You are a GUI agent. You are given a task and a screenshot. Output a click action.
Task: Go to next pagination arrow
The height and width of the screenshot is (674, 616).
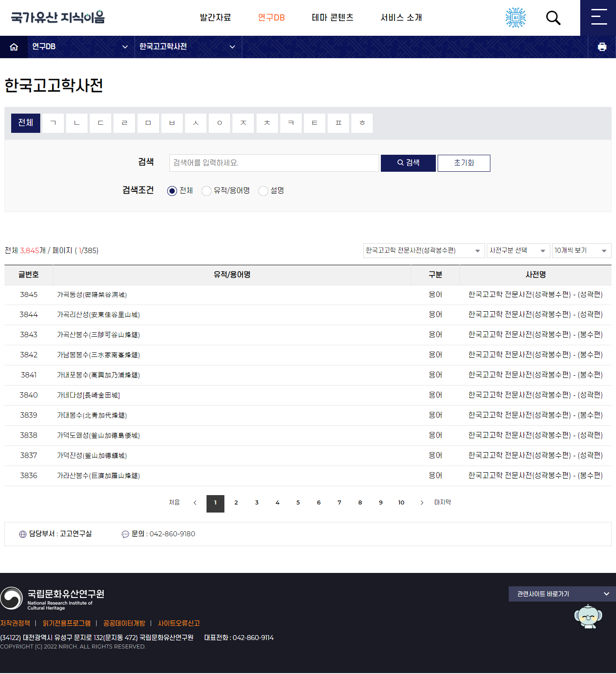(x=422, y=503)
